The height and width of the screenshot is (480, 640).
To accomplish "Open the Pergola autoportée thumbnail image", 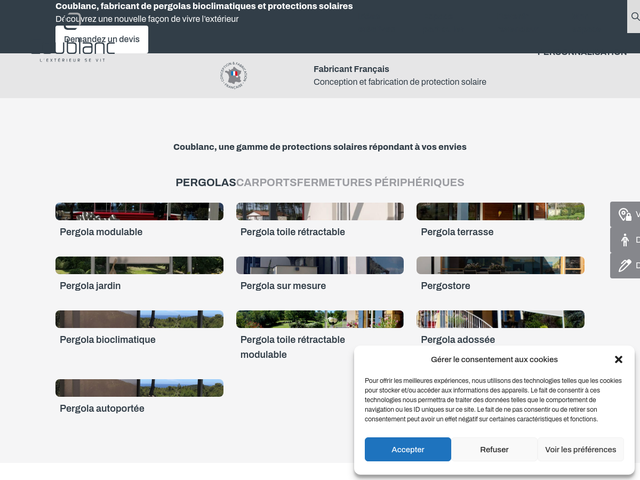I will coord(139,388).
